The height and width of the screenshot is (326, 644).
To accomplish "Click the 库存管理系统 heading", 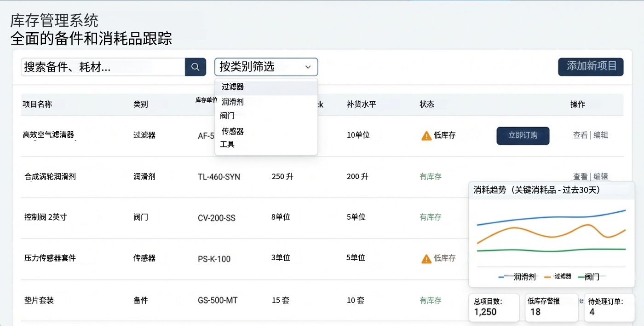I will pyautogui.click(x=54, y=21).
